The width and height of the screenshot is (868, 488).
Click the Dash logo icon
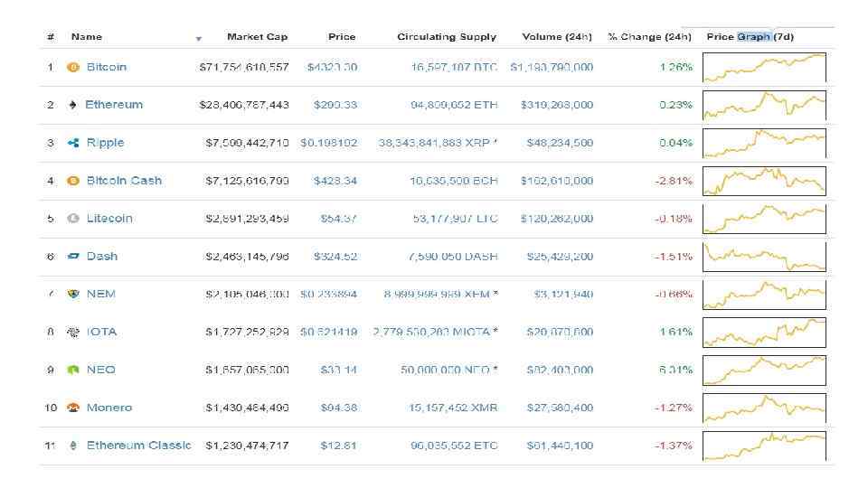tap(73, 257)
